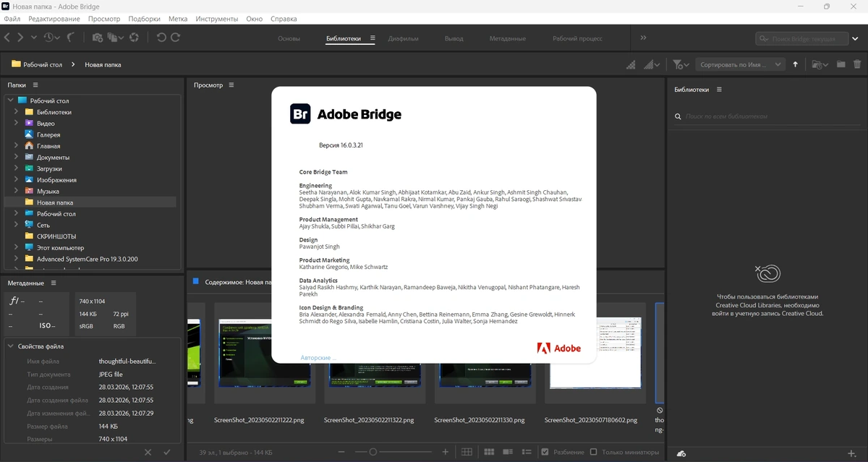The width and height of the screenshot is (868, 462).
Task: Click the Авторские link in About dialog
Action: click(318, 358)
